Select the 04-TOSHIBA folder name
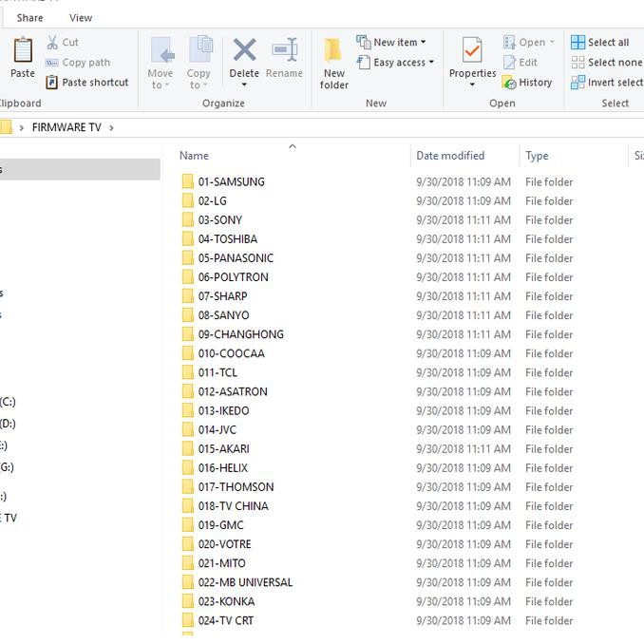This screenshot has width=644, height=644. pyautogui.click(x=228, y=239)
